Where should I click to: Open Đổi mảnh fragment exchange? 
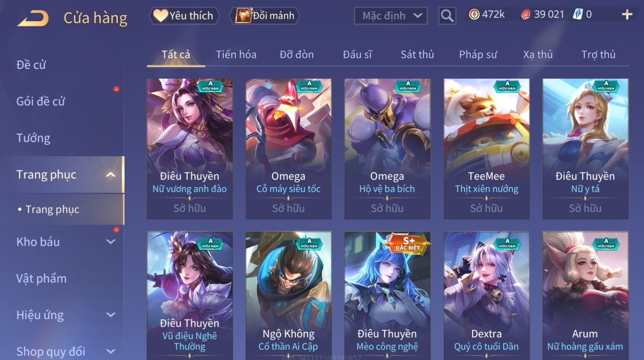coord(264,16)
